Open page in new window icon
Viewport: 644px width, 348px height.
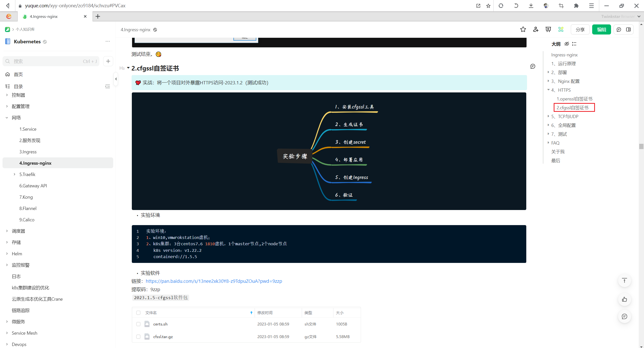point(478,6)
